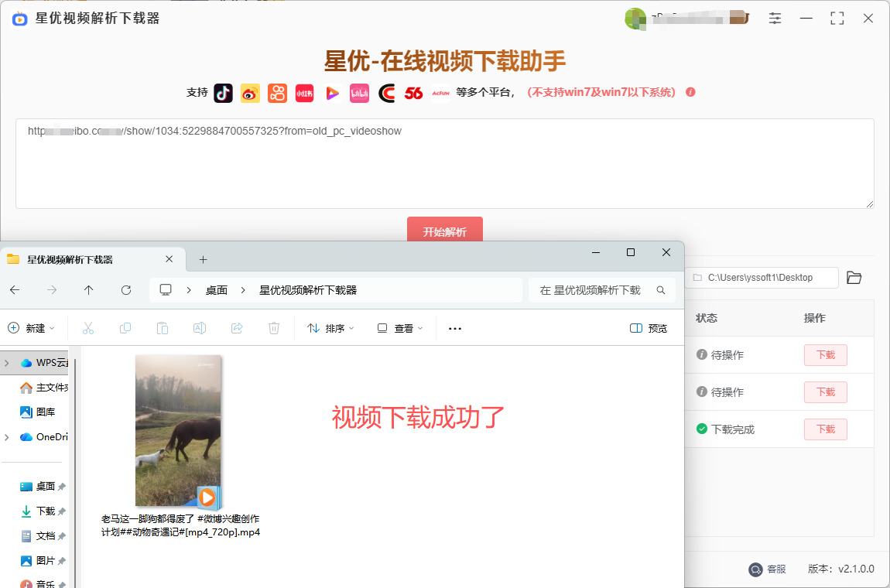Click 下载 button in second 待操作 row
Image resolution: width=890 pixels, height=588 pixels.
825,392
